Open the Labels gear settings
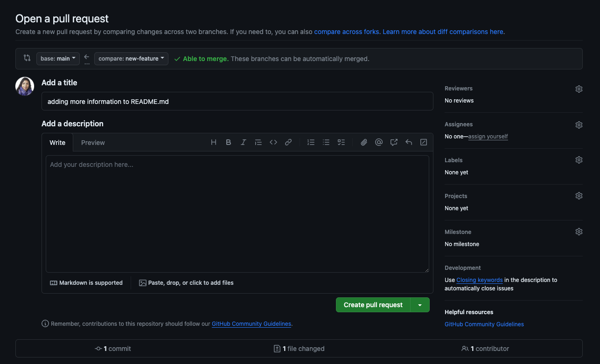This screenshot has width=600, height=364. tap(579, 160)
